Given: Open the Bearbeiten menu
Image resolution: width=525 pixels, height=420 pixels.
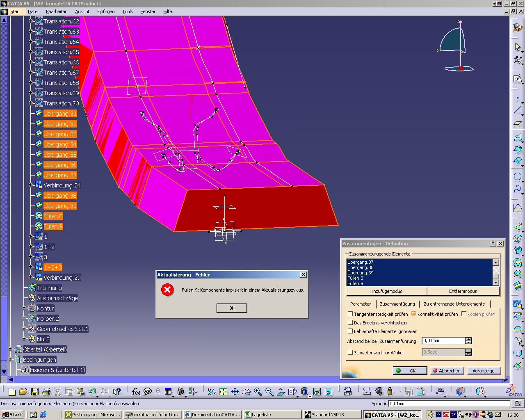Looking at the screenshot, I should (57, 11).
